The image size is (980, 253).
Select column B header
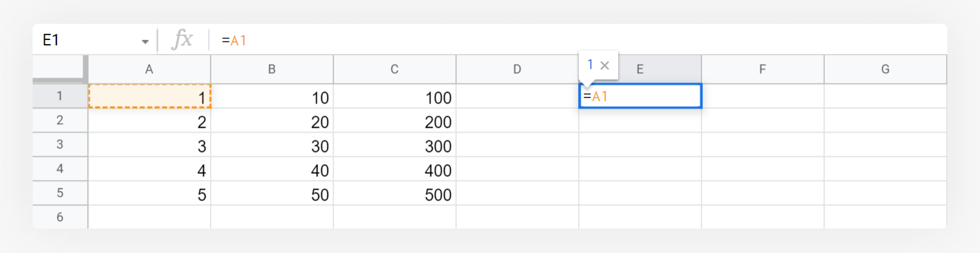click(272, 69)
